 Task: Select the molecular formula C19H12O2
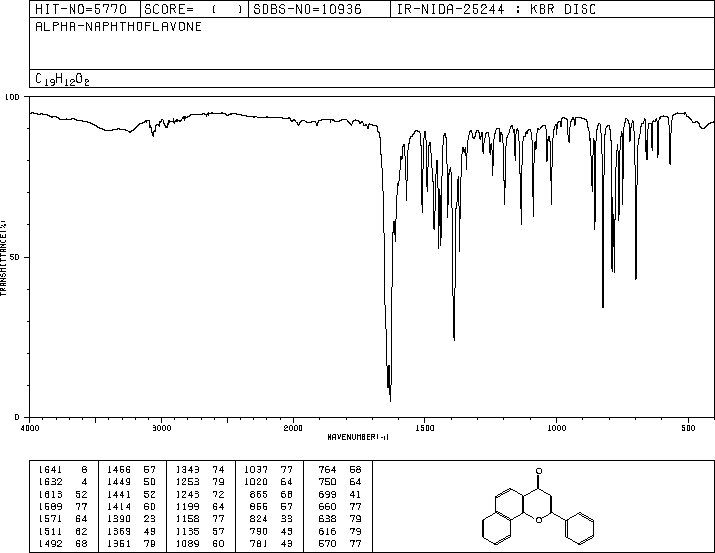point(62,79)
